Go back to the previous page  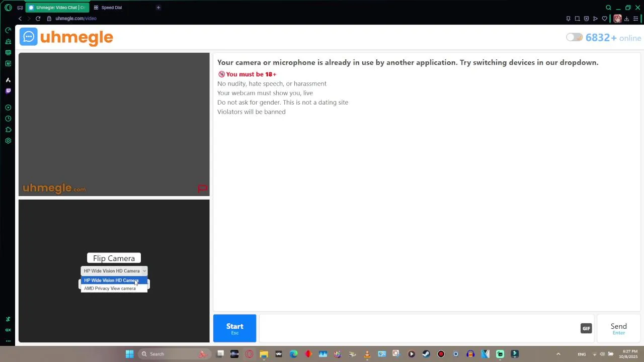[20, 19]
